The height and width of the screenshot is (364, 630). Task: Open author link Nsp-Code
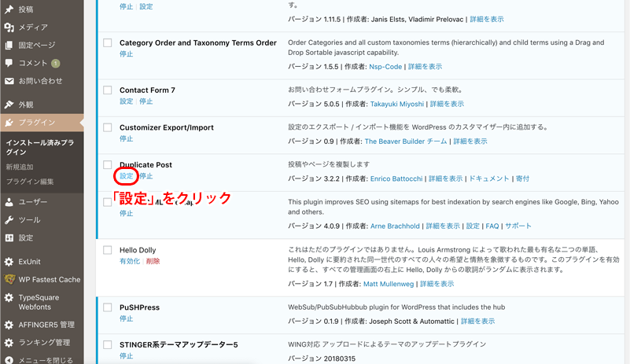point(385,67)
